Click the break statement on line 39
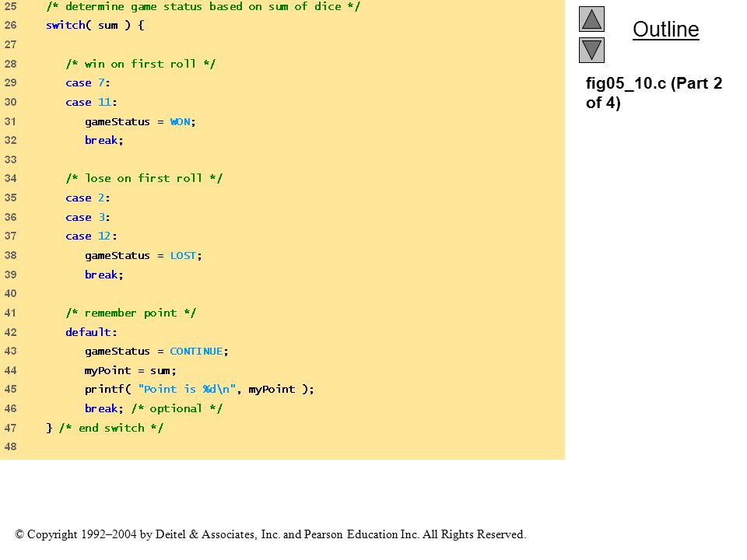 coord(103,275)
